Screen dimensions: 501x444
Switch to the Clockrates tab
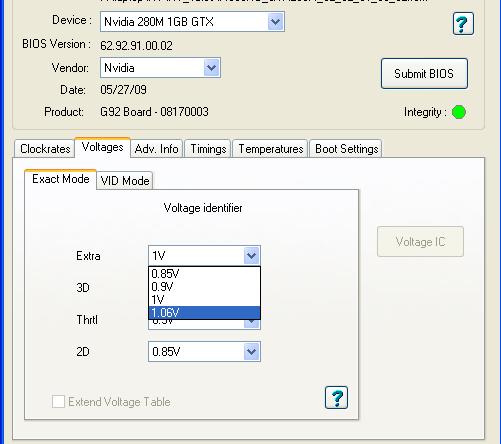(45, 149)
